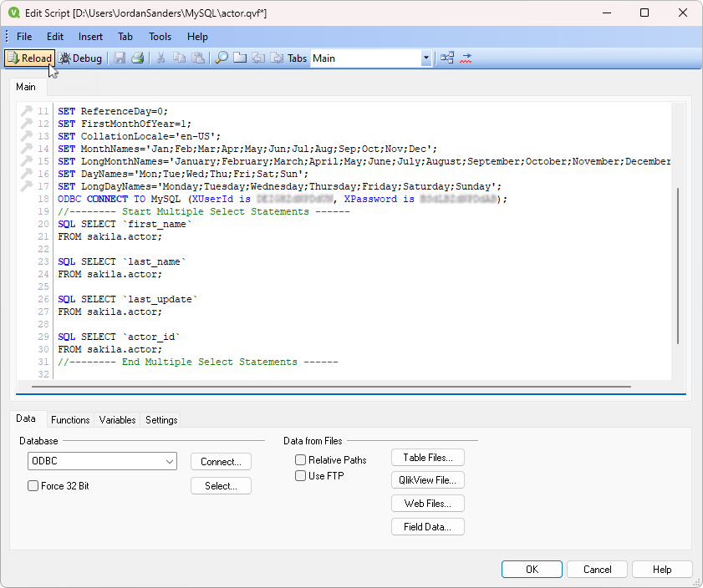Click the open file folder icon
The width and height of the screenshot is (703, 588).
click(240, 58)
